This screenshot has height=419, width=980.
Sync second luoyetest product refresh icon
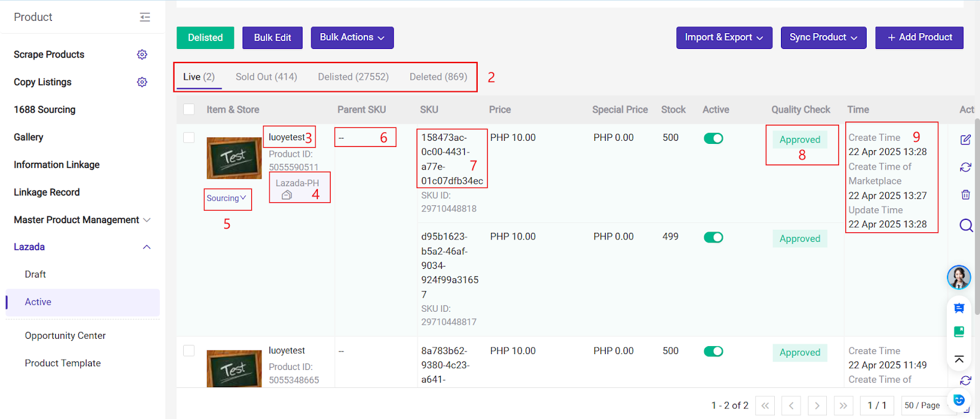[x=965, y=380]
